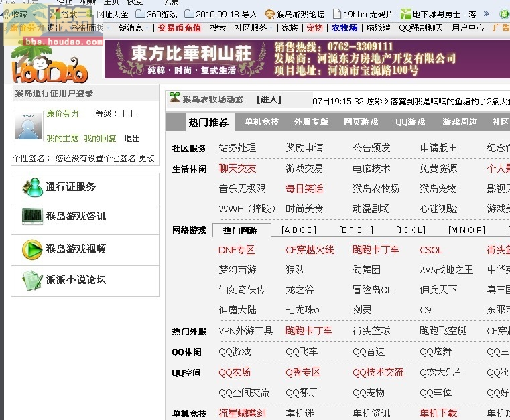The height and width of the screenshot is (420, 510).
Task: Open the 2010-09-18 导入 bookmark folder
Action: pyautogui.click(x=220, y=14)
